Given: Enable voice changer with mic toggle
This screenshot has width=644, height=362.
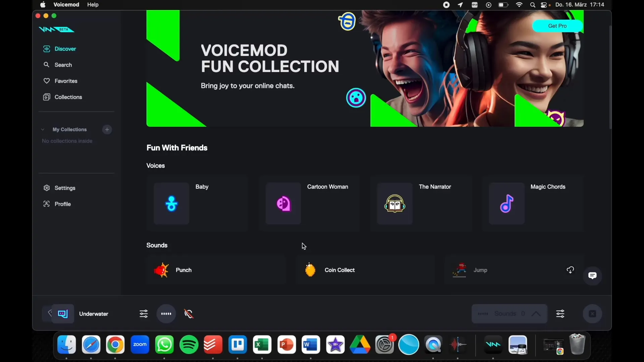Looking at the screenshot, I should 189,314.
